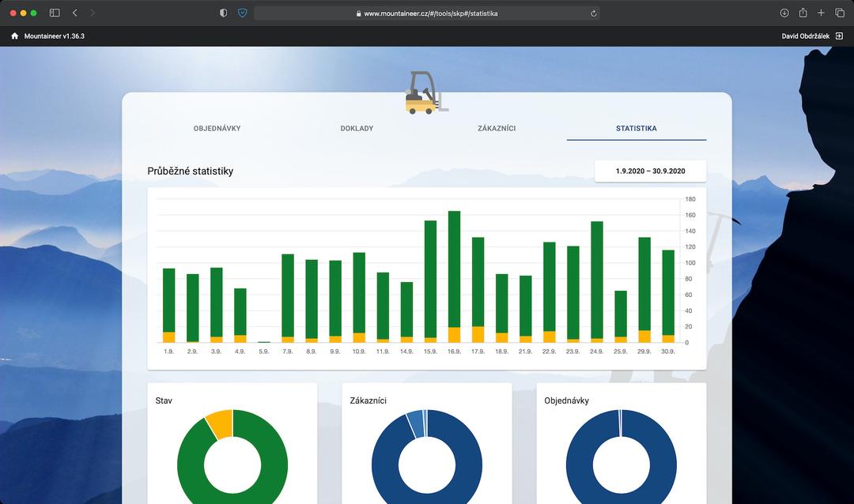Click the lock icon in the address bar
Viewport: 854px width, 504px height.
pyautogui.click(x=358, y=13)
